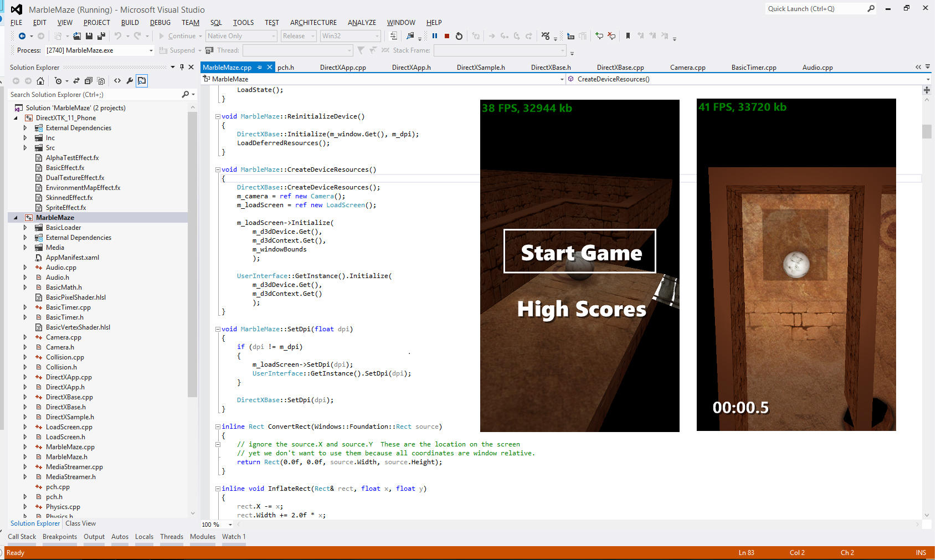Toggle a bookmark using the bookmark icon
Image resolution: width=936 pixels, height=560 pixels.
(628, 35)
